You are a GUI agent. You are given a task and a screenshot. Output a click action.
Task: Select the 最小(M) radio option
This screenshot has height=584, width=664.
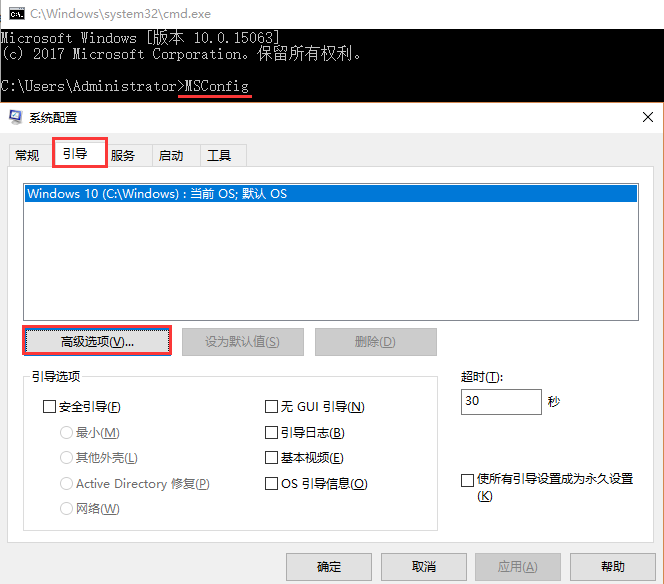(66, 433)
